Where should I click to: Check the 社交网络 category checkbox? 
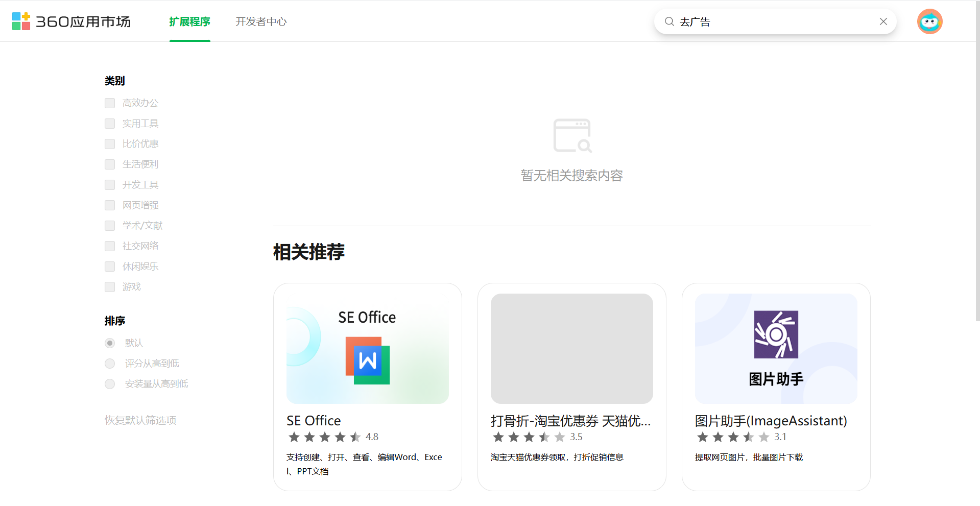pyautogui.click(x=110, y=246)
